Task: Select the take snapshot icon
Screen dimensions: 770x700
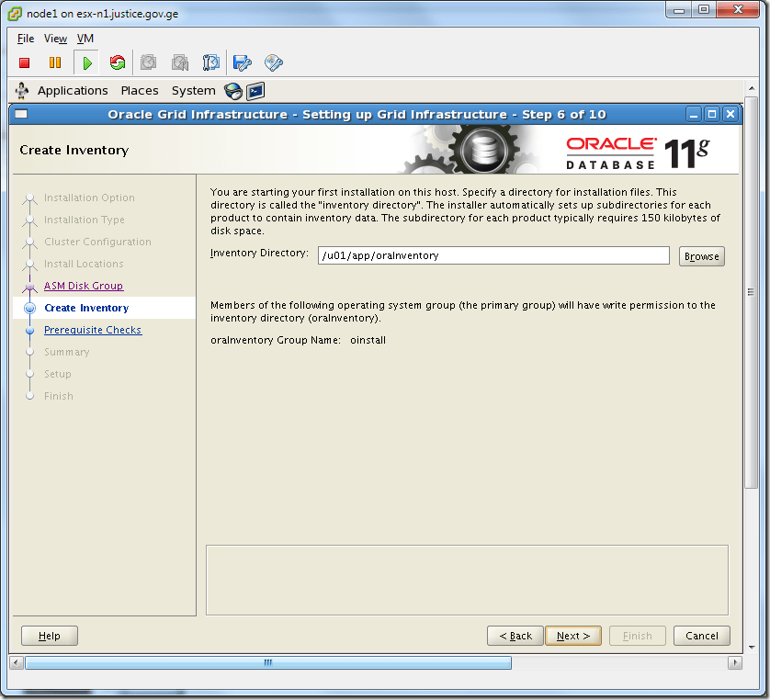Action: (148, 62)
